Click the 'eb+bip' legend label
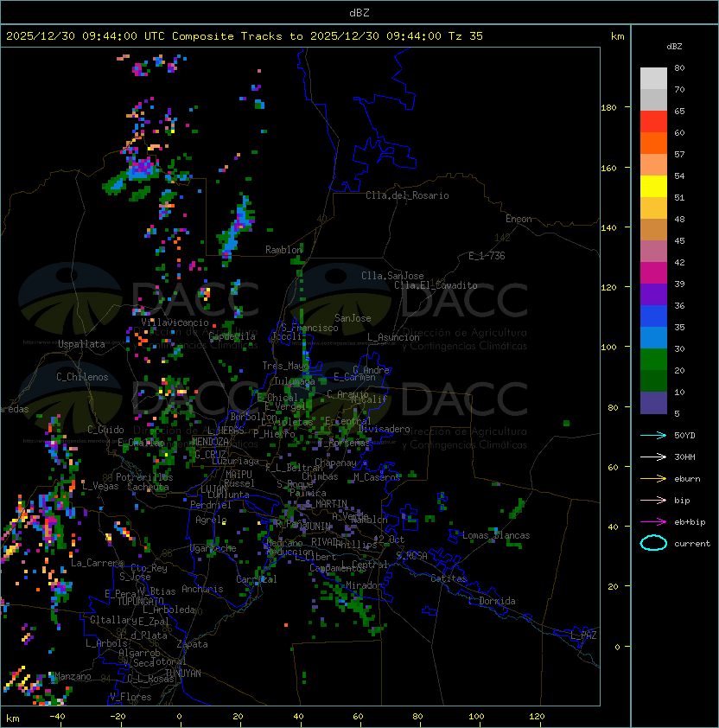 click(x=690, y=522)
